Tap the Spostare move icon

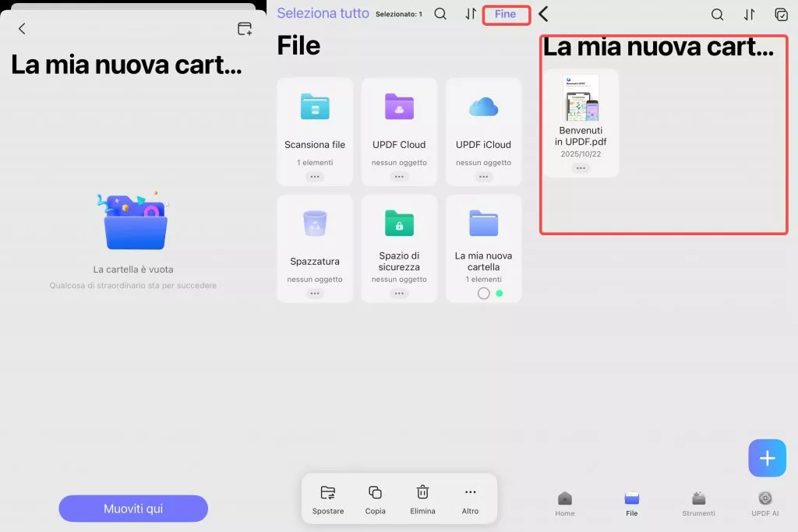pyautogui.click(x=328, y=491)
